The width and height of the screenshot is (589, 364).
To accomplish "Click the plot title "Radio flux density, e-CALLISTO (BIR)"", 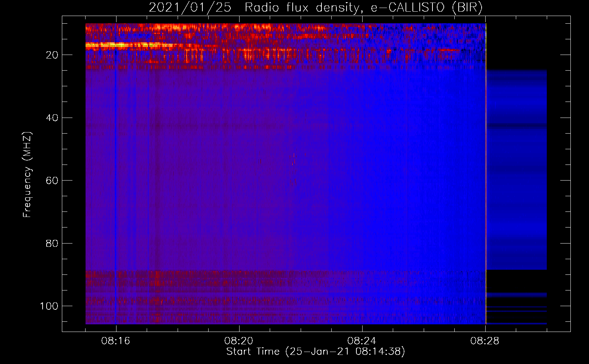I will pos(363,8).
